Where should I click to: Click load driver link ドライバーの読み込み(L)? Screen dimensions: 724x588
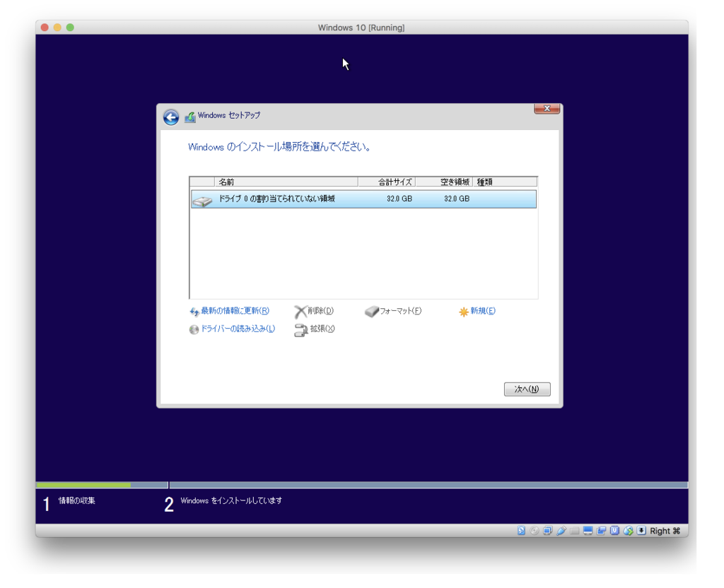(238, 329)
